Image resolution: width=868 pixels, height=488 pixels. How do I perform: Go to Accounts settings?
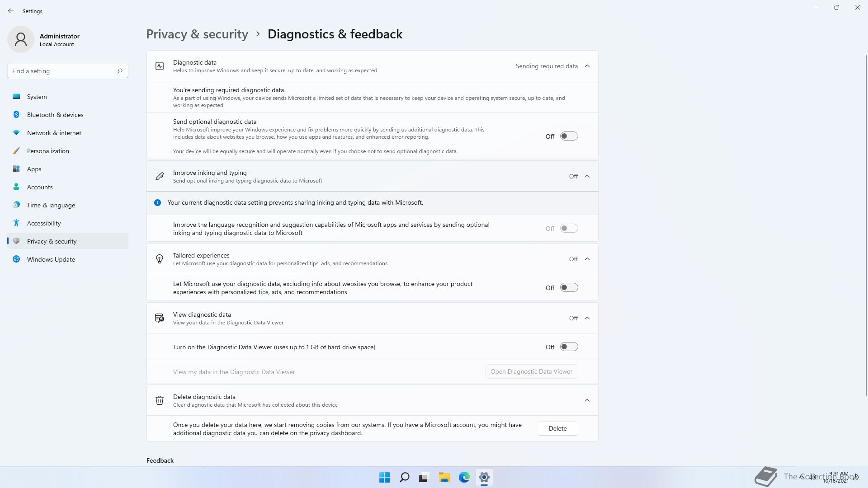point(68,187)
